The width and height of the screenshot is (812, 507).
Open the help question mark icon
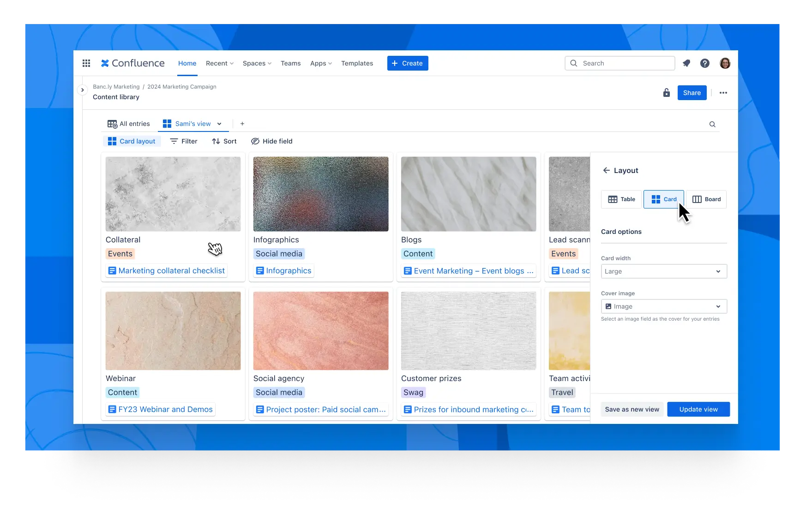pos(704,63)
